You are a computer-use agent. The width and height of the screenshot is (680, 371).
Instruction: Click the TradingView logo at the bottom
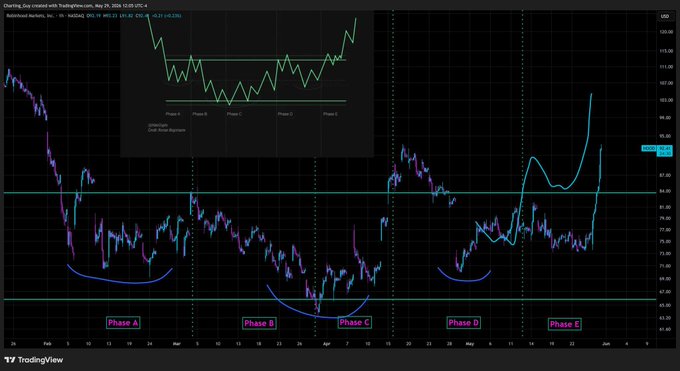click(x=33, y=360)
